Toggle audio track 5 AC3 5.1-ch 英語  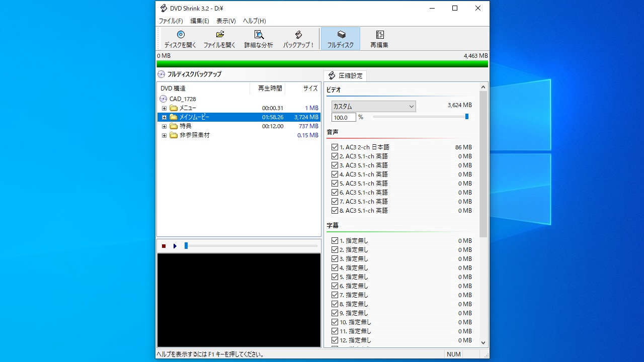[335, 184]
